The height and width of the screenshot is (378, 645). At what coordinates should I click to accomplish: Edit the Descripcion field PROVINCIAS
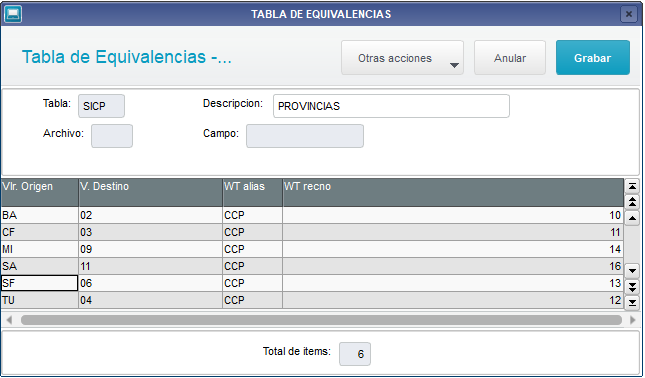[x=391, y=106]
